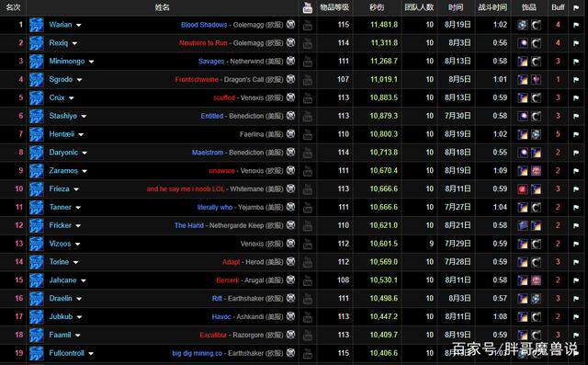This screenshot has width=588, height=365.
Task: Open player Daryonic's name link
Action: (x=63, y=153)
